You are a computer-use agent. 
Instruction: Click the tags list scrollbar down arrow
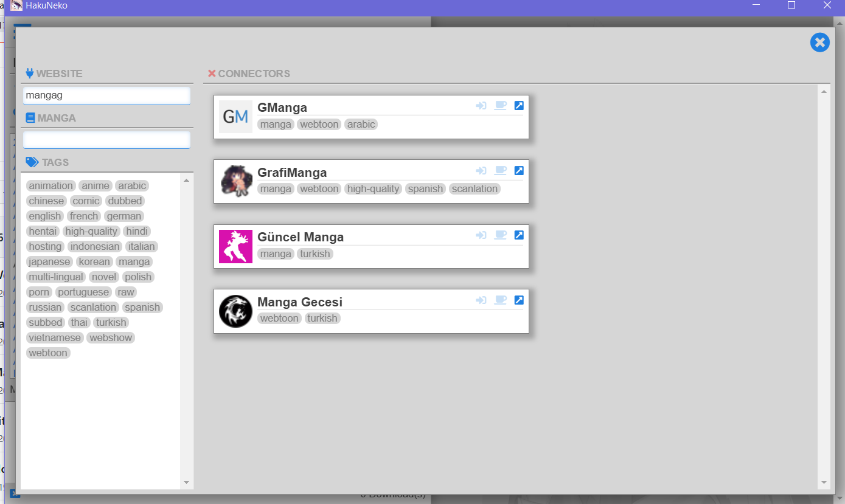[x=186, y=482]
